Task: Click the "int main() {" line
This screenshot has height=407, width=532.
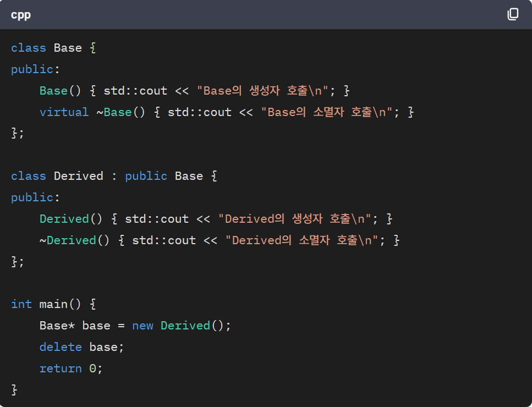Action: click(x=53, y=304)
